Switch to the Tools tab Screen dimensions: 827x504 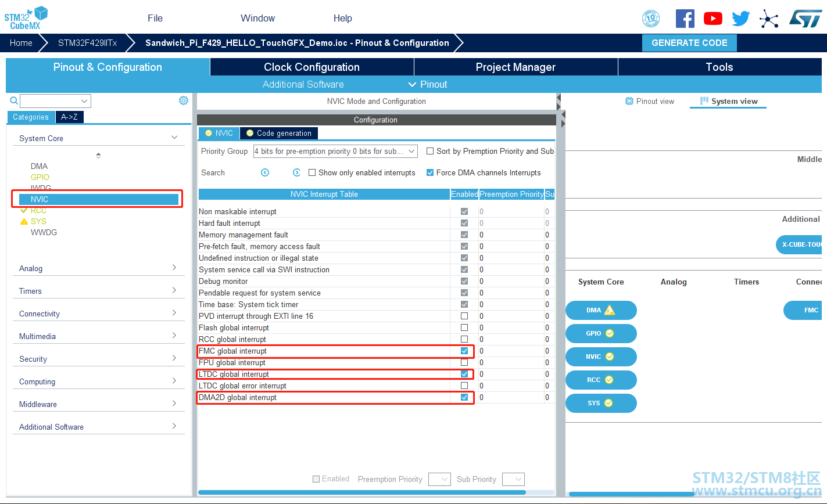point(719,67)
